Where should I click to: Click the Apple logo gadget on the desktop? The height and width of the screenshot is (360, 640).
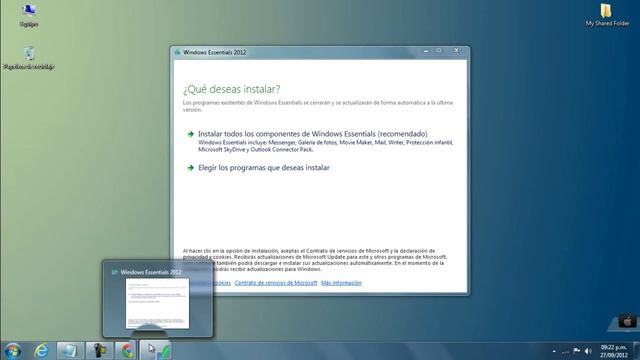627,321
